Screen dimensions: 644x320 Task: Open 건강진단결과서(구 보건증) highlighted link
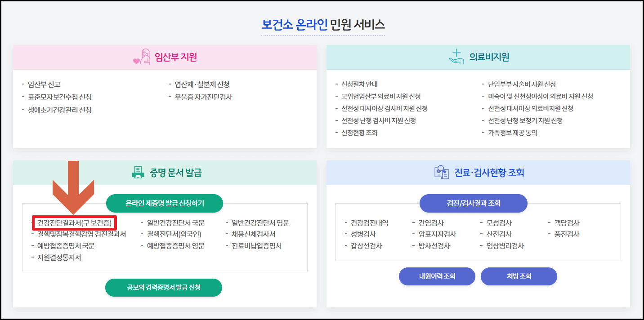75,222
